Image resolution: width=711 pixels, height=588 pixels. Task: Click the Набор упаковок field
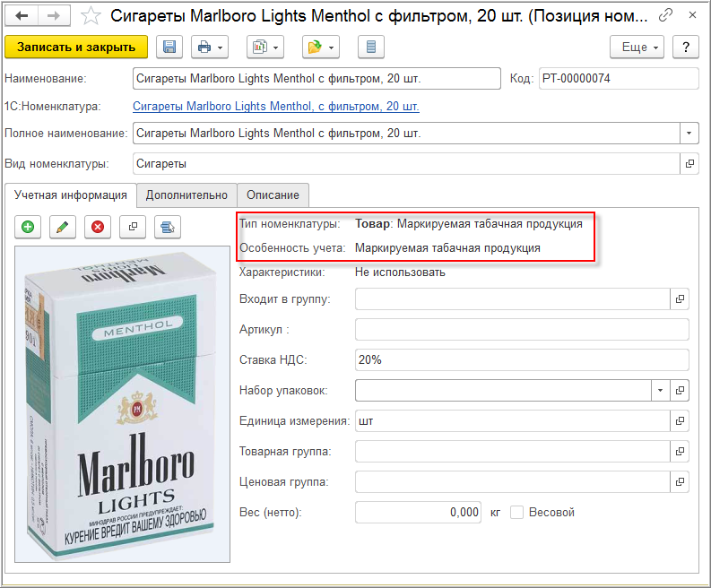coord(503,390)
